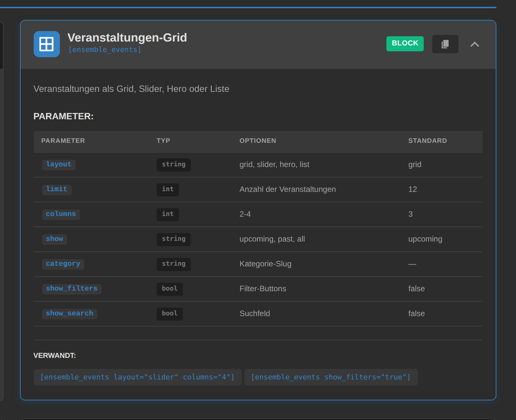Click the OPTIONEN column header
516x420 pixels.
click(258, 141)
